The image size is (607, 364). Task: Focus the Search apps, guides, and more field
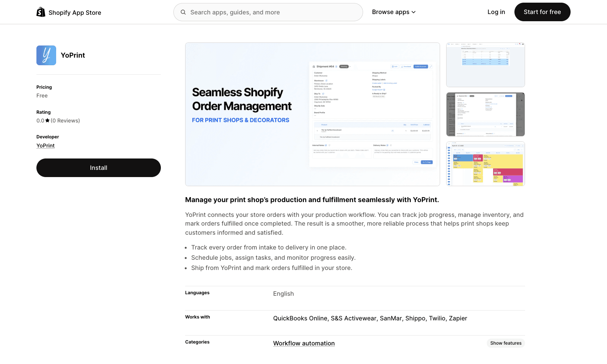coord(268,12)
